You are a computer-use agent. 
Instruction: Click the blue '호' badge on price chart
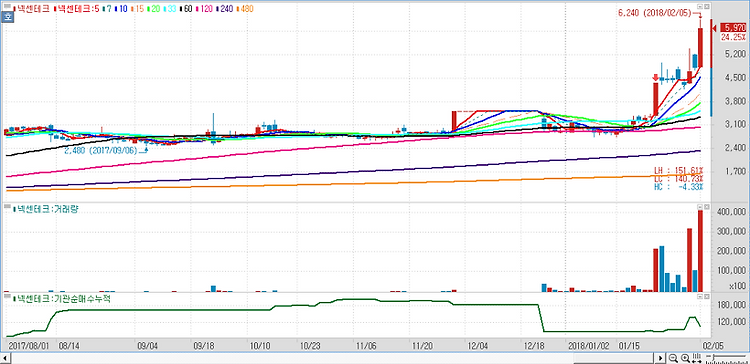7,17
